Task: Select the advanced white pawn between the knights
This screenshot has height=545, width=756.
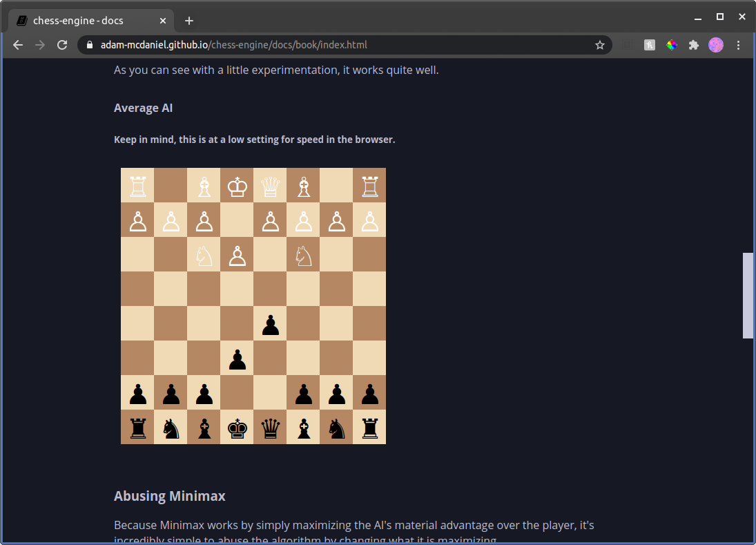Action: [x=238, y=255]
